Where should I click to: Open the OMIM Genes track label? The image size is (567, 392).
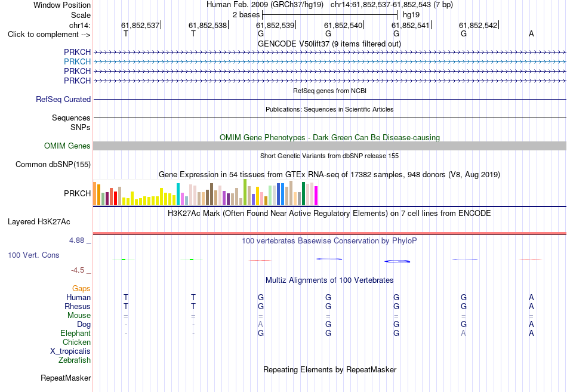[x=67, y=146]
